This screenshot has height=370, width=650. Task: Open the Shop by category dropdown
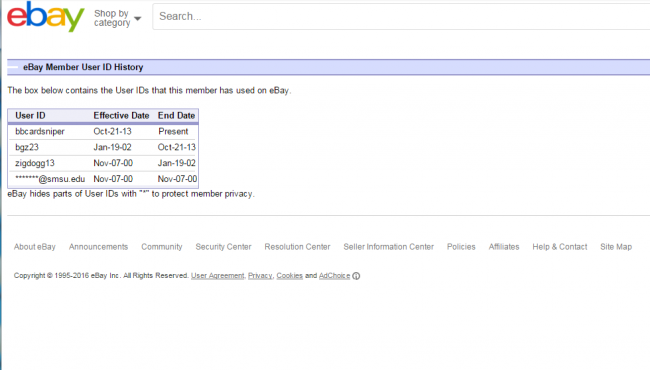(117, 18)
